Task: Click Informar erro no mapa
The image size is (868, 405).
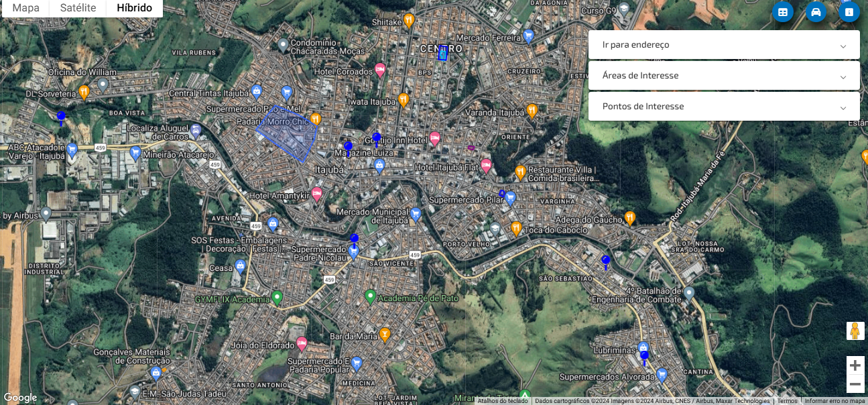Action: [x=834, y=401]
